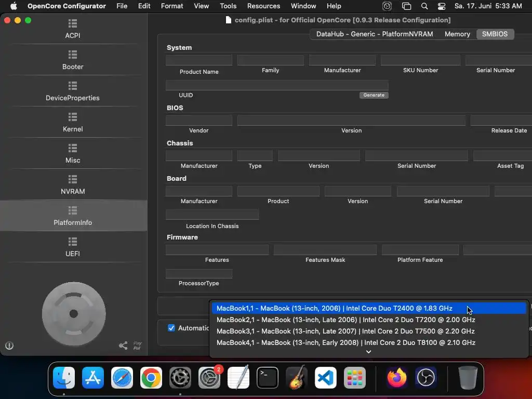Click the Platform Feature field
This screenshot has width=532, height=399.
pos(420,250)
